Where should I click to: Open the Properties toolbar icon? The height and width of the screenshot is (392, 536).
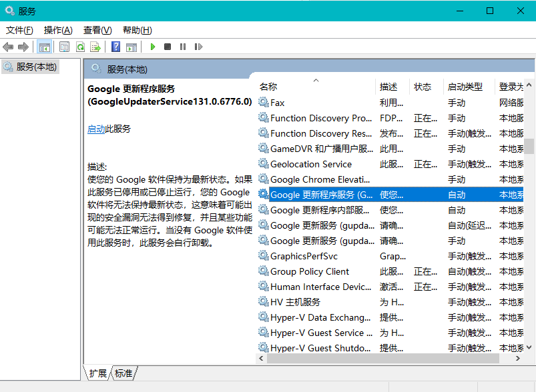coord(64,47)
